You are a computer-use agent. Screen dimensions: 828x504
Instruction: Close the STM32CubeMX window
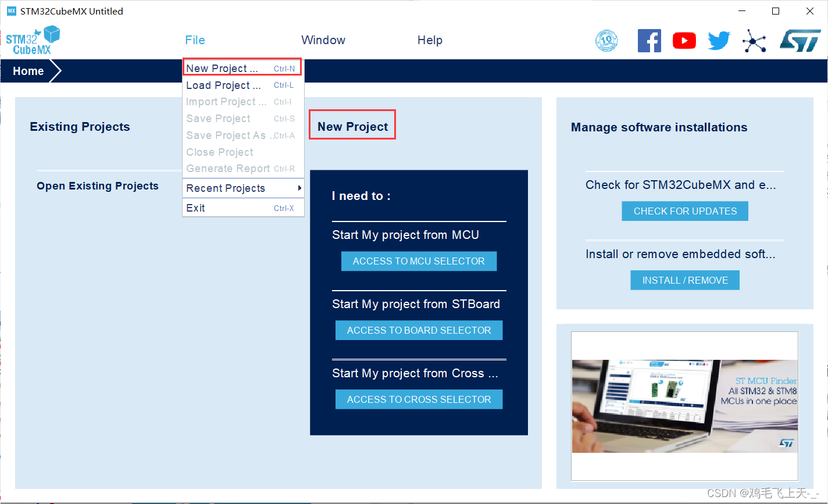pos(810,11)
